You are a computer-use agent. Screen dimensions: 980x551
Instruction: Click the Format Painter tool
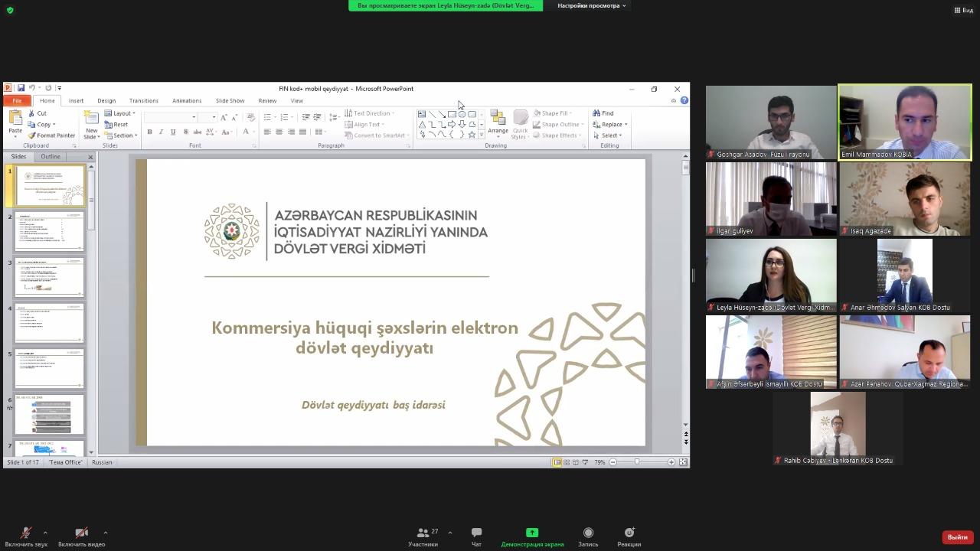point(51,135)
